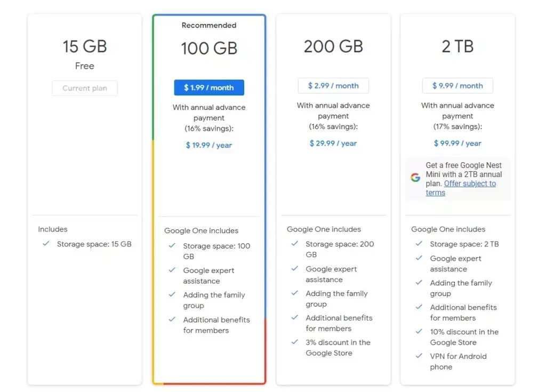546x392 pixels.
Task: Click the 2 TB plan heading
Action: (x=457, y=46)
